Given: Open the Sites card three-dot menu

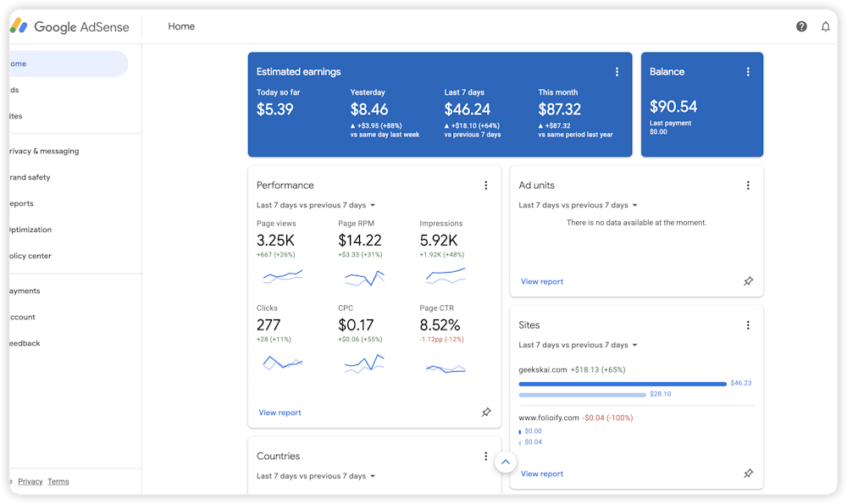Looking at the screenshot, I should (x=748, y=324).
